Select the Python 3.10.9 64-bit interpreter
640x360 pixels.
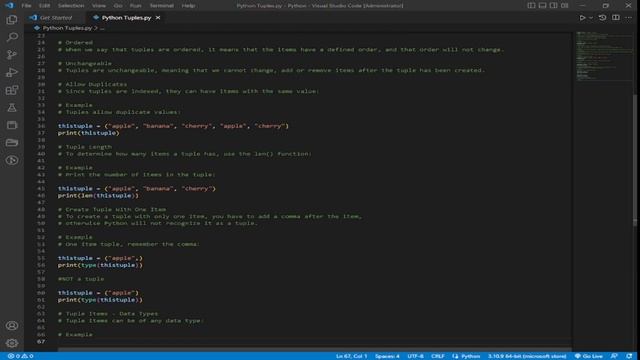(527, 356)
